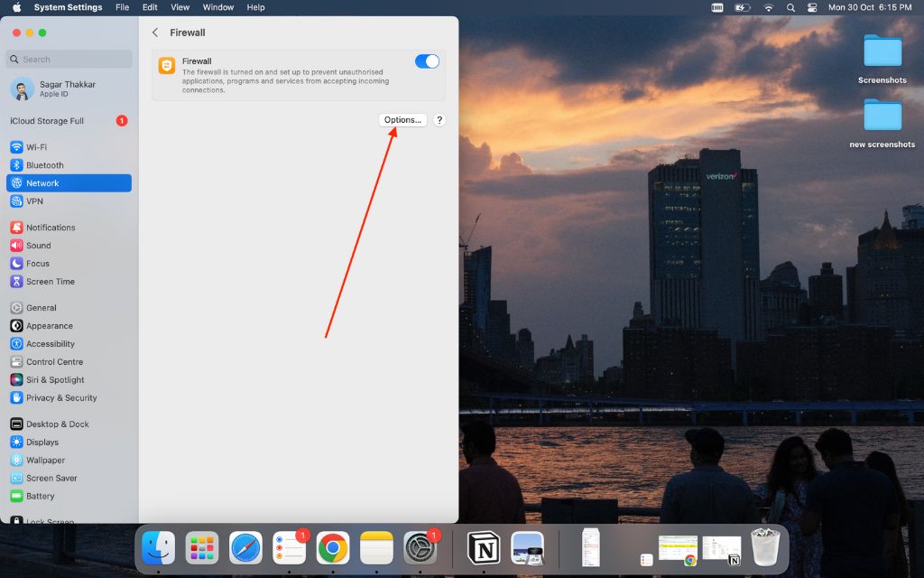924x578 pixels.
Task: Click the Wi-Fi status menu bar icon
Action: click(768, 7)
